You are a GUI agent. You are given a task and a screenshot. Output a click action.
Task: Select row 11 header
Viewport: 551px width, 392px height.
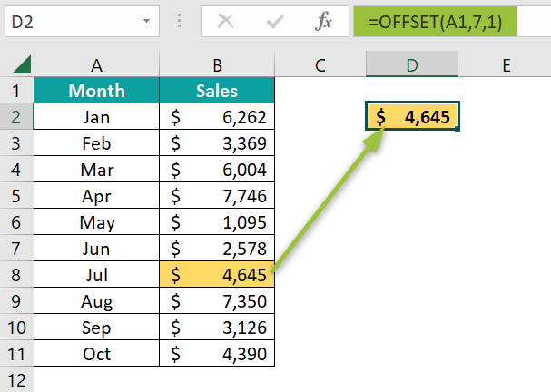tap(16, 354)
